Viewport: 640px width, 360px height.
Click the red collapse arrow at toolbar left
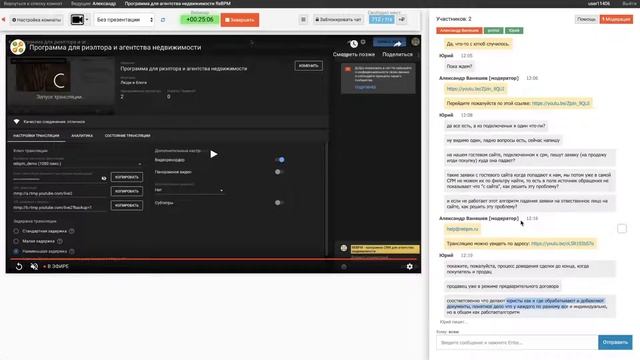pos(4,20)
